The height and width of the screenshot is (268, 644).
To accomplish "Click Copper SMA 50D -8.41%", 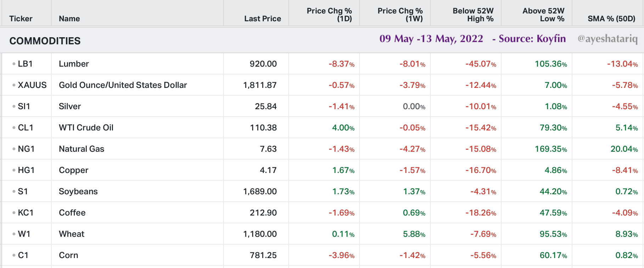I will pyautogui.click(x=625, y=170).
